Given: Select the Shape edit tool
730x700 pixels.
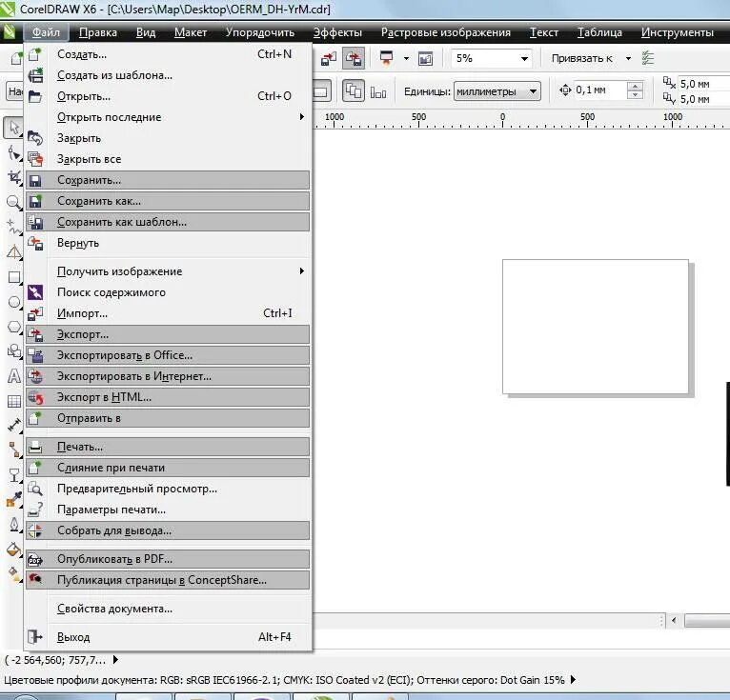Looking at the screenshot, I should pos(13,152).
